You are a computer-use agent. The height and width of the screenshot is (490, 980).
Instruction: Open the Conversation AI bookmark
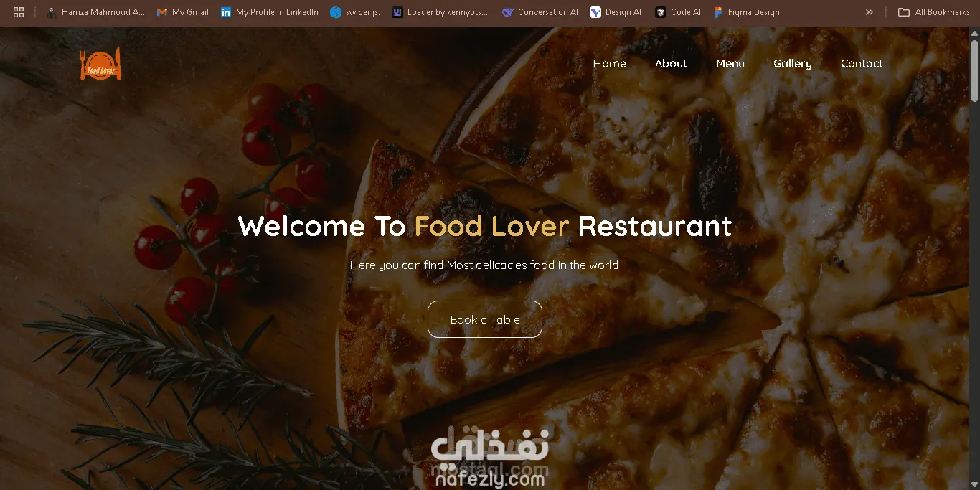pyautogui.click(x=540, y=12)
